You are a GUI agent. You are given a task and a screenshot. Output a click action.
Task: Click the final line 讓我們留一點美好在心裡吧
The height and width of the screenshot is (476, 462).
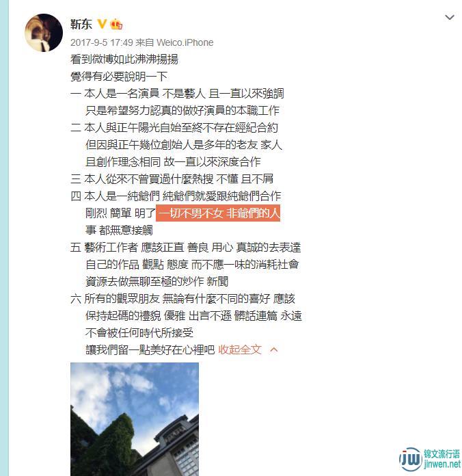pyautogui.click(x=150, y=350)
